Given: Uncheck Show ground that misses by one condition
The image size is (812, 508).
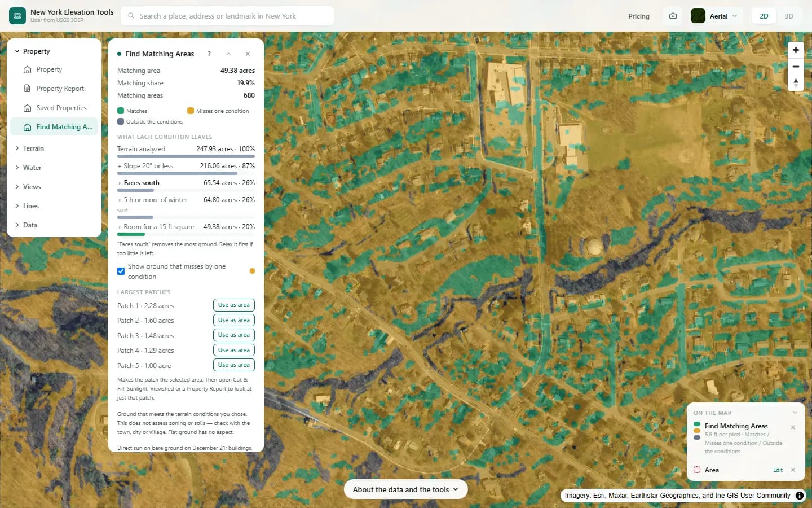Looking at the screenshot, I should [121, 271].
